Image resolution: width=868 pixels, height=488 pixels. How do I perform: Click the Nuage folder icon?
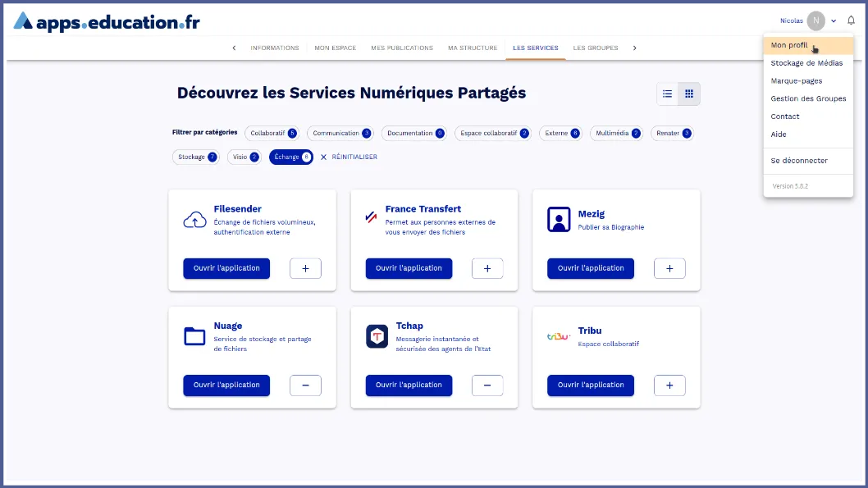pos(195,335)
